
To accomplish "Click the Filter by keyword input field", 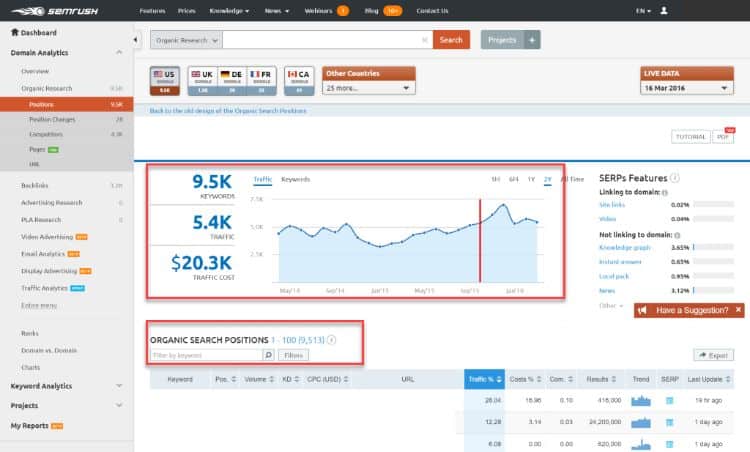I will coord(205,355).
